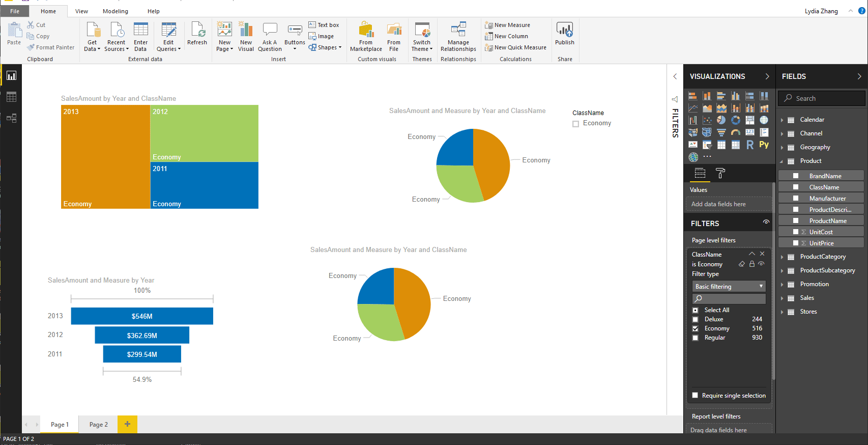868x445 pixels.
Task: Expand the Calendar table in Fields
Action: [x=782, y=120]
